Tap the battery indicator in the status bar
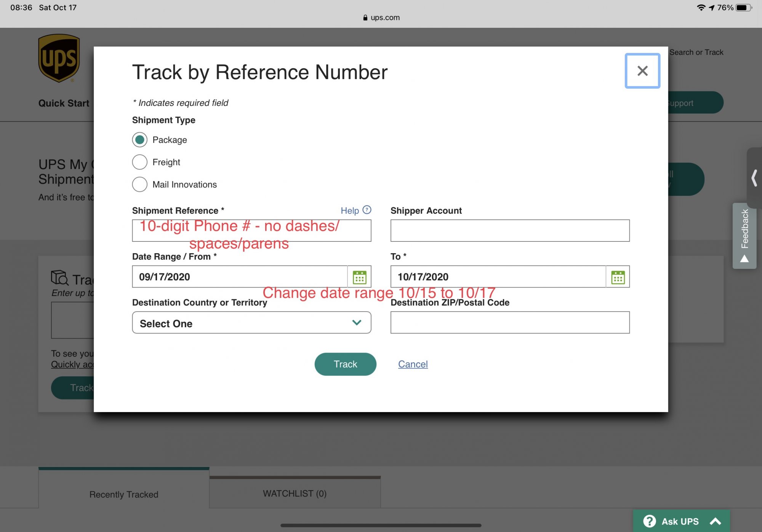 click(x=744, y=8)
